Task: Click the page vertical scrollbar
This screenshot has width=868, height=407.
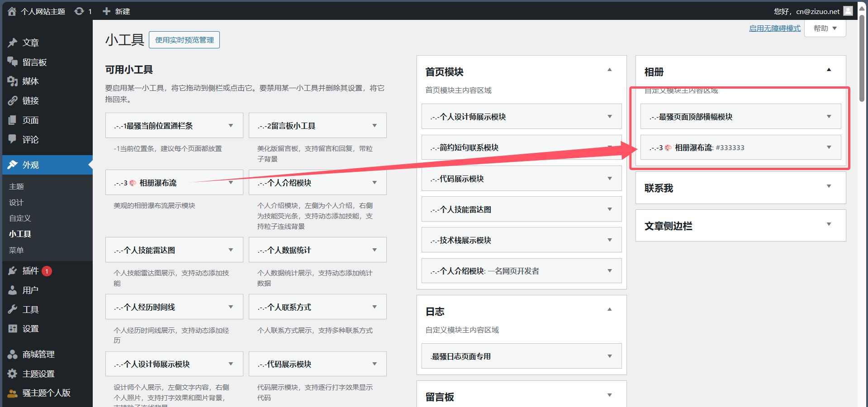Action: (x=862, y=59)
